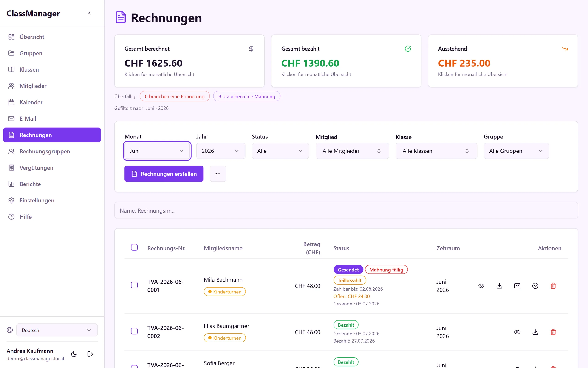Open Rechnungsgruppen page

52,151
